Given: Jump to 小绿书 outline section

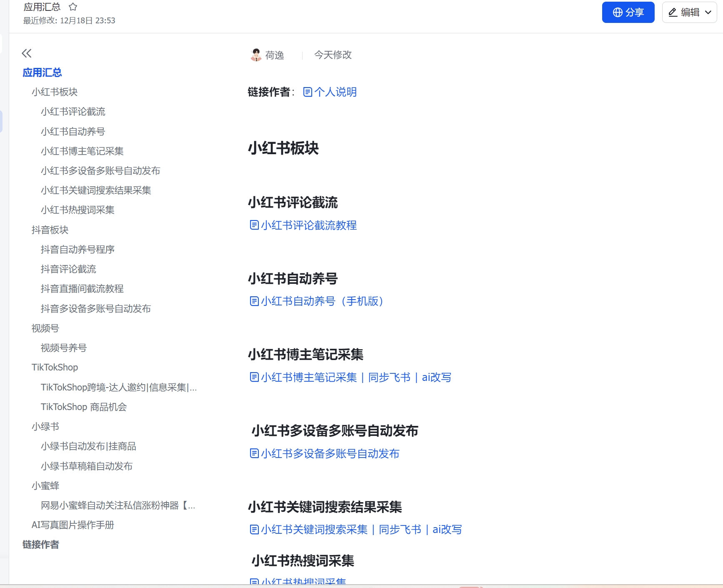Looking at the screenshot, I should [45, 426].
